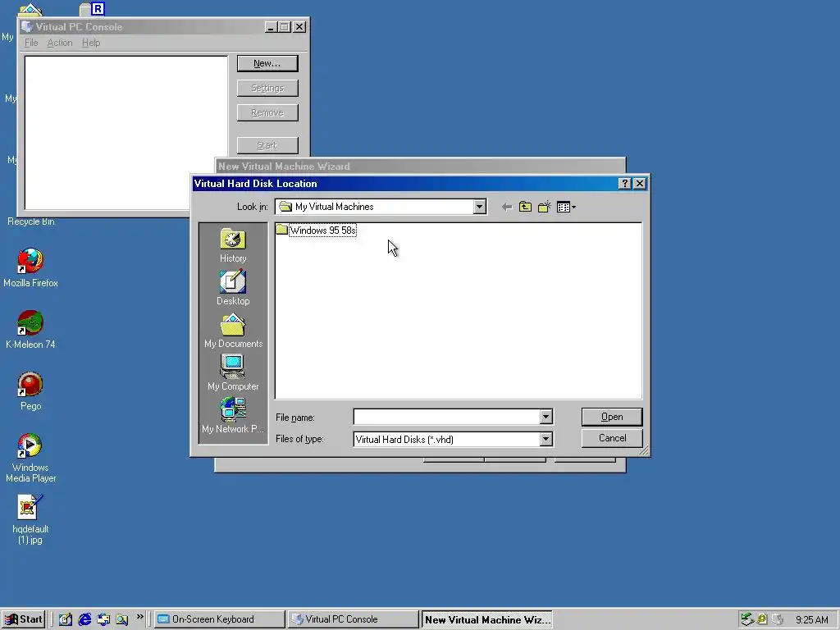Click Start in Virtual PC Console
This screenshot has width=840, height=630.
click(267, 145)
